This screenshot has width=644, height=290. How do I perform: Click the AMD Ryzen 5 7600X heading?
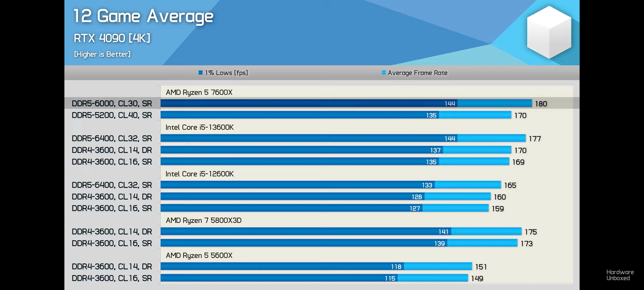199,92
